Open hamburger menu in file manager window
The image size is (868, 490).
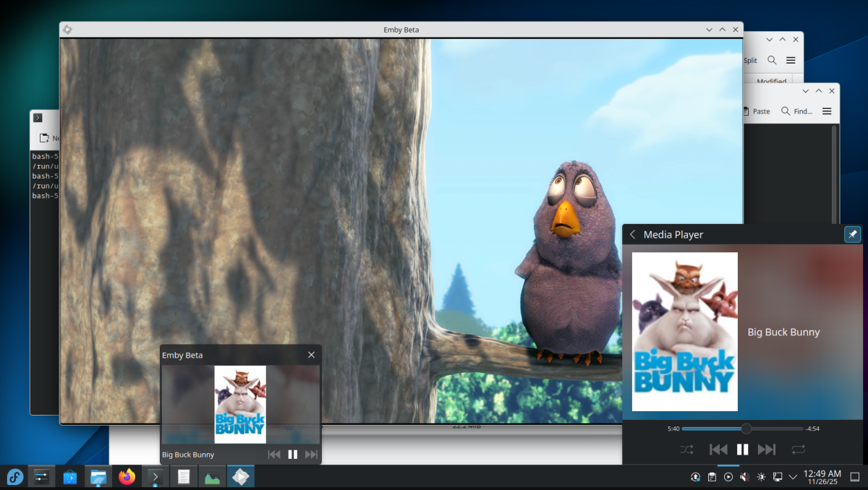pyautogui.click(x=791, y=61)
